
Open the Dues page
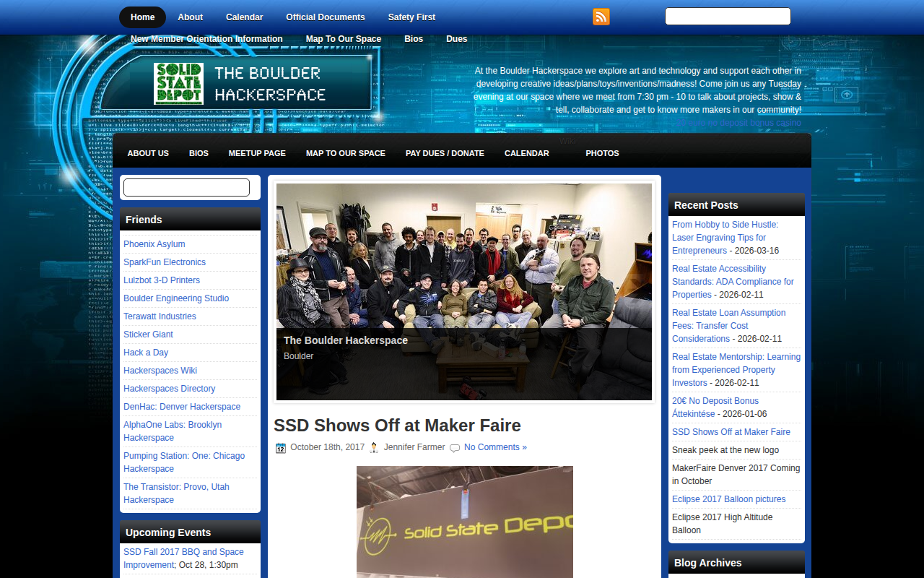click(457, 39)
